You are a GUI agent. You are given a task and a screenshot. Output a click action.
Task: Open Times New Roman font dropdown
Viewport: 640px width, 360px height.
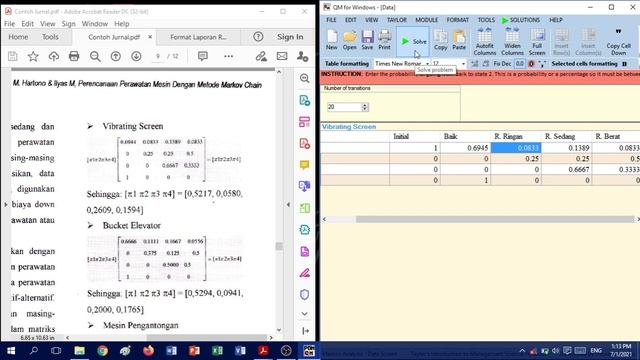[427, 64]
